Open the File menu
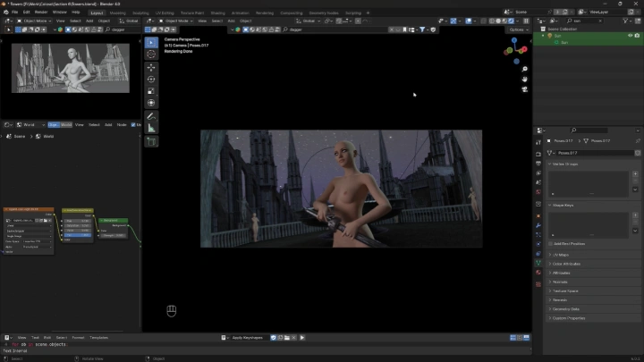 pos(15,13)
